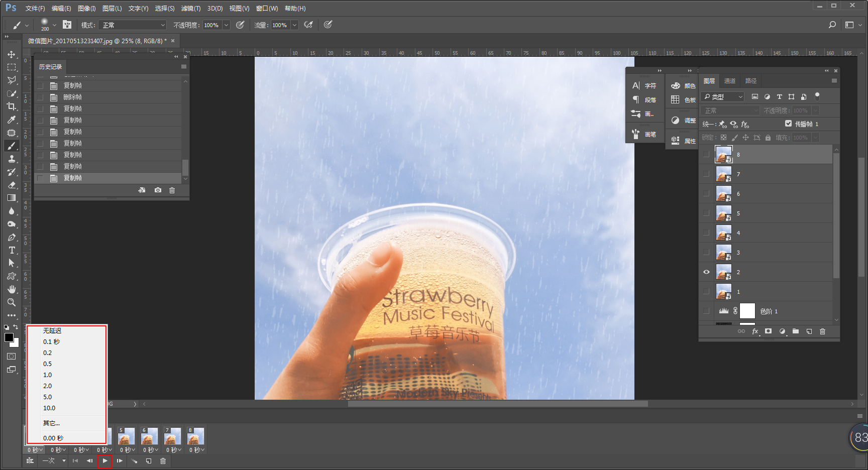Image resolution: width=868 pixels, height=470 pixels.
Task: Show layer 8 visibility box
Action: [x=707, y=155]
